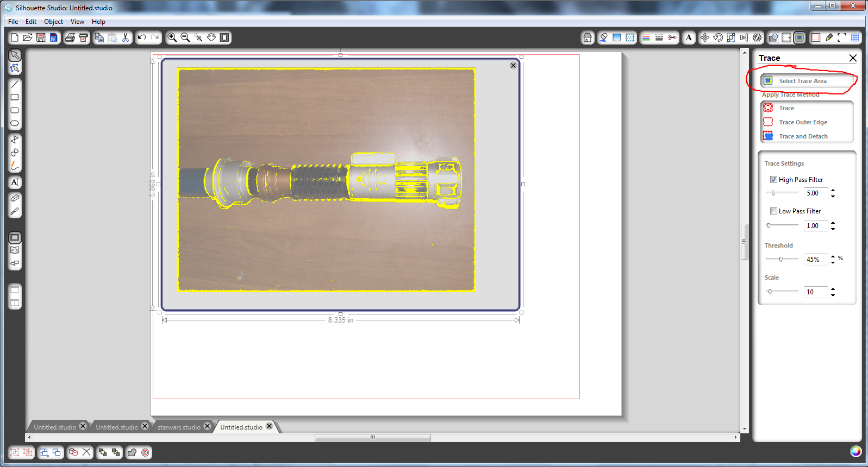Click the Threshold 45% input field
Screen dimensions: 868x467
[815, 260]
